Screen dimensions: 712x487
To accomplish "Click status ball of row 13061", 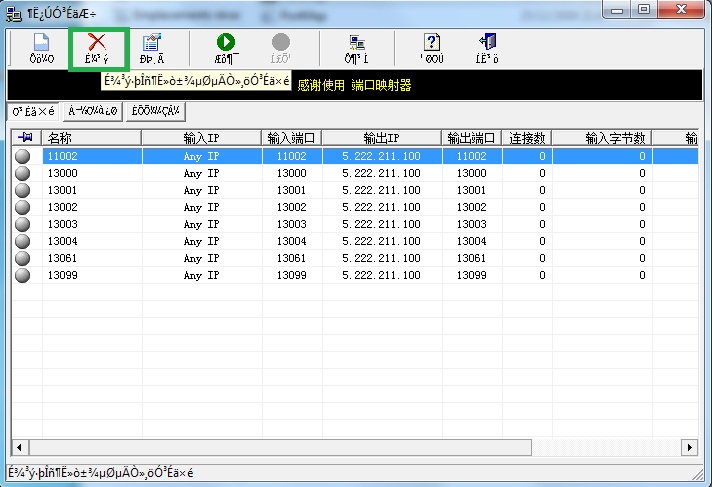I will point(22,258).
